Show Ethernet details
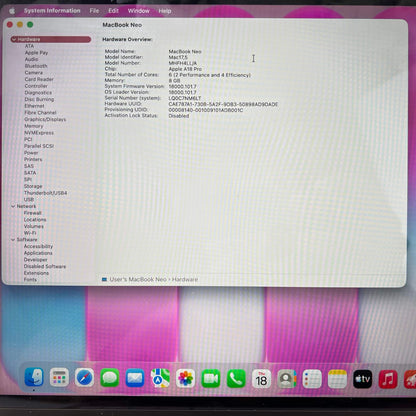This screenshot has width=416, height=416. click(34, 106)
